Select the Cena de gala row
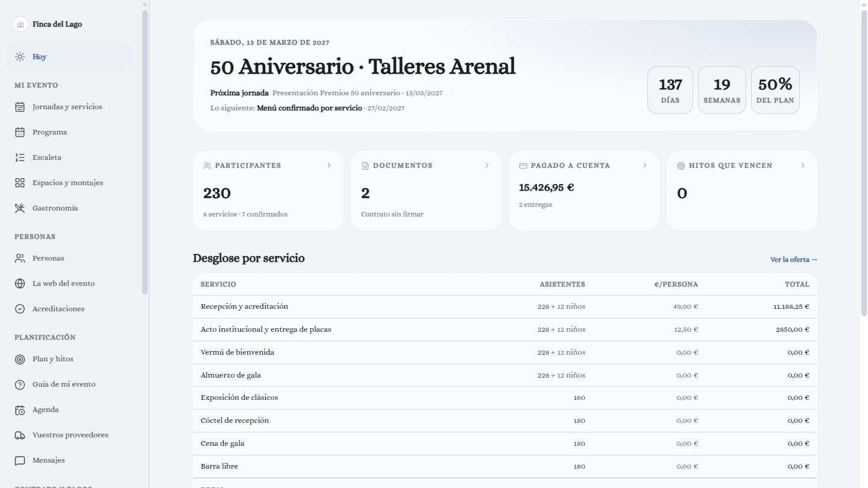Screen dimensions: 868x488 [505, 443]
